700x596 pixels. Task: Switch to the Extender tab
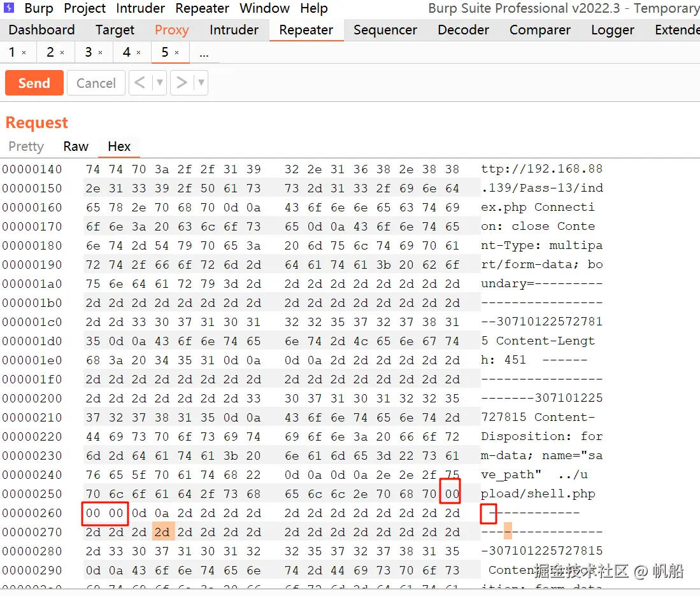(677, 30)
